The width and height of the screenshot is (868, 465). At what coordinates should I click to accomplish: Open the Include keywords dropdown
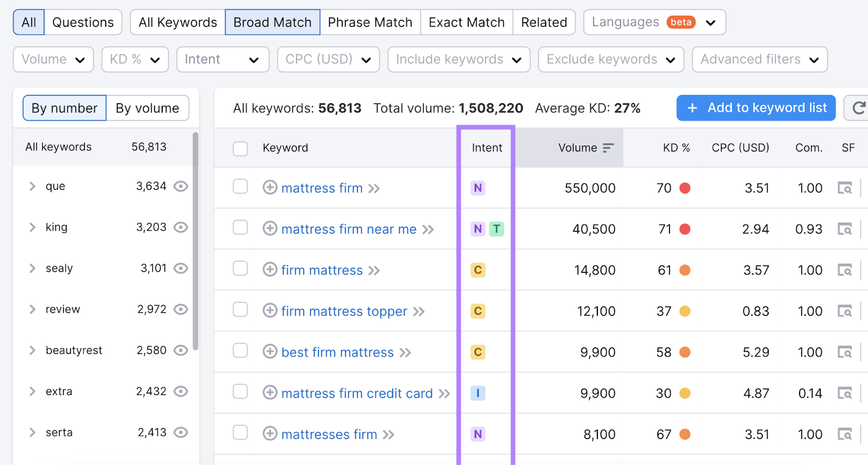(459, 59)
